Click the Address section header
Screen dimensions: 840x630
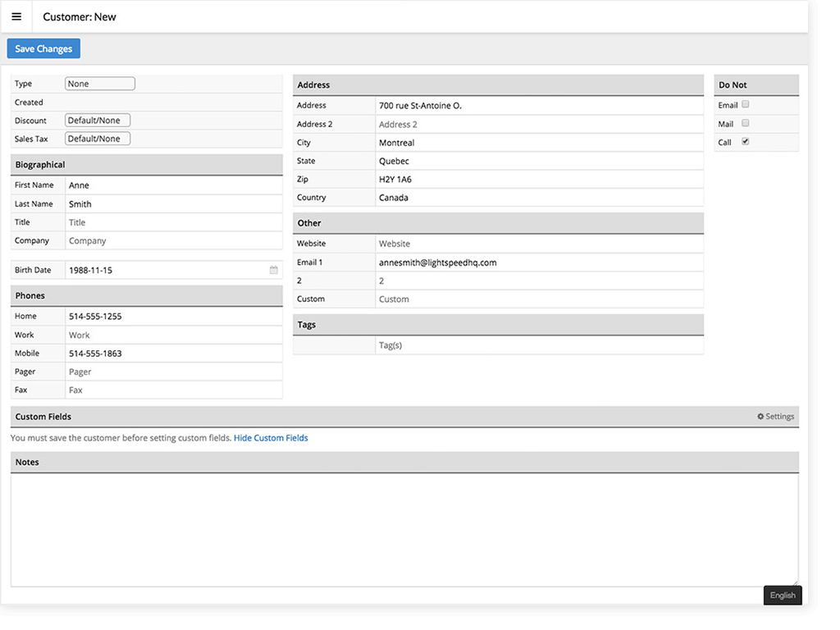click(498, 84)
